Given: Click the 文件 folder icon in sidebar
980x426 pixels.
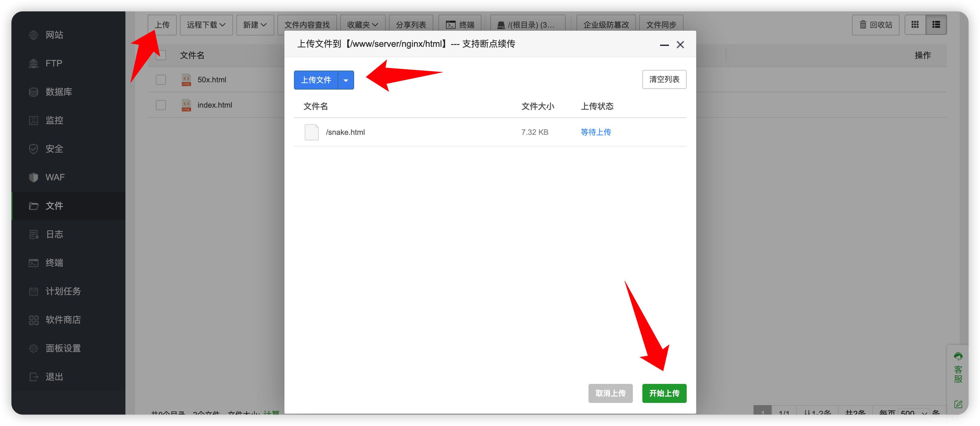Looking at the screenshot, I should tap(34, 206).
